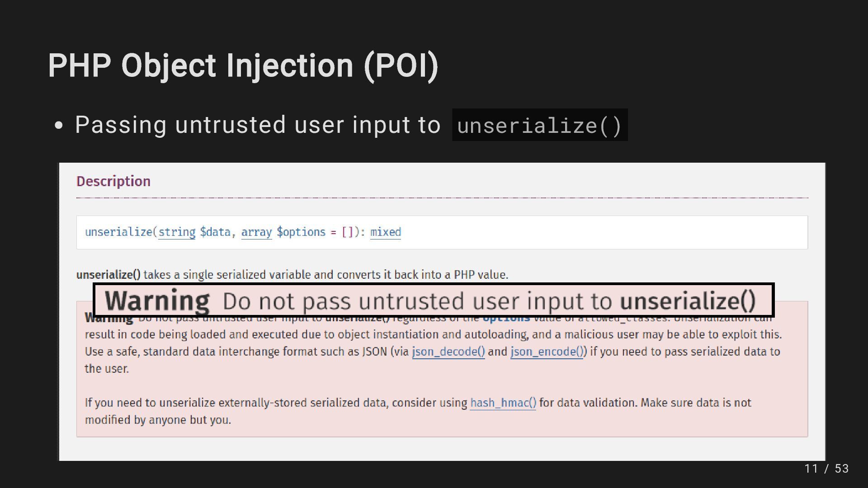The height and width of the screenshot is (488, 868).
Task: Click the enlarged Warning callout box
Action: [x=434, y=300]
